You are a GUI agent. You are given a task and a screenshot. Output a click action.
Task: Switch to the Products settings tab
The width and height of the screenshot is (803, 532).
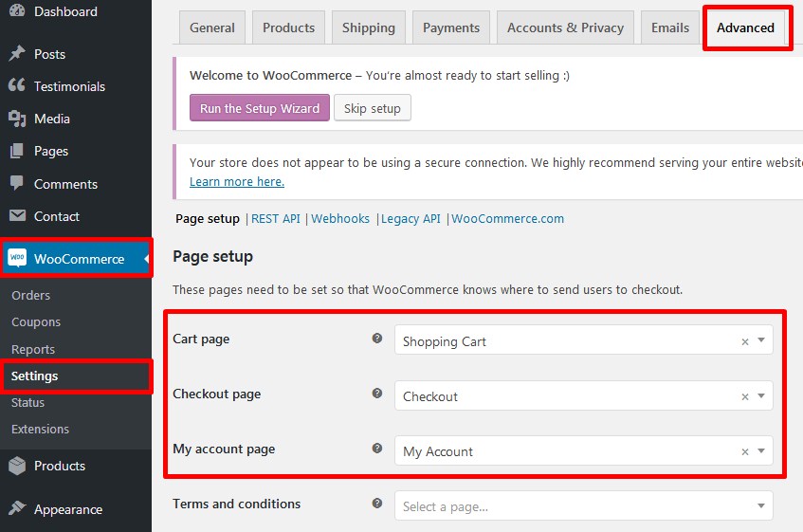point(288,28)
